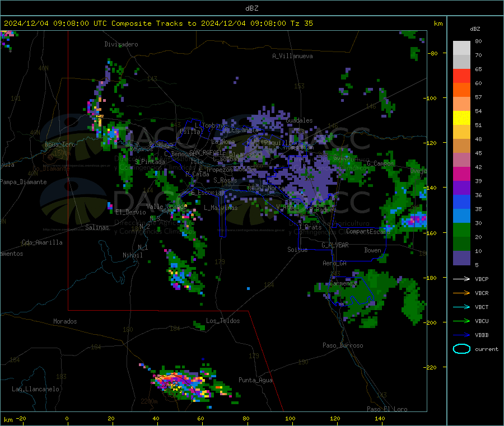
Task: Click the dBZ title at top center
Action: point(251,8)
